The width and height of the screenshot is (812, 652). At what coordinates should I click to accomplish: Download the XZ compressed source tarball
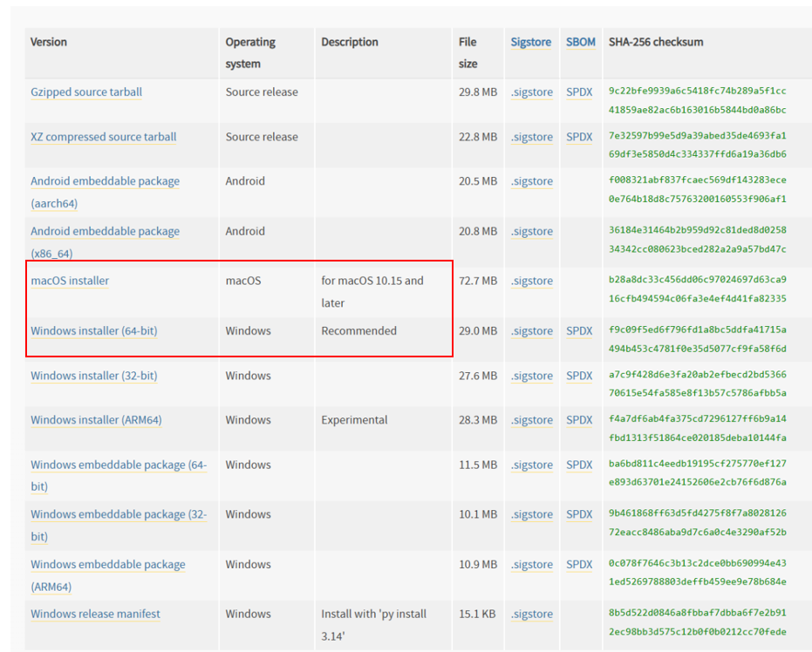104,137
